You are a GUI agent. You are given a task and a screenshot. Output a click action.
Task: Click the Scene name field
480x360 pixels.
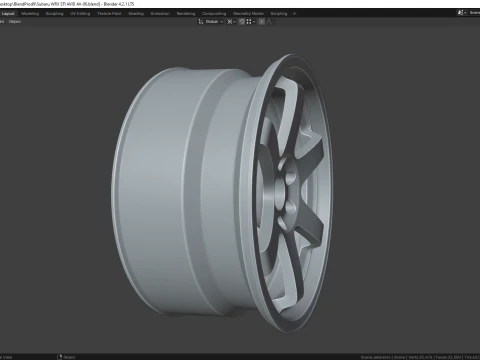(474, 13)
